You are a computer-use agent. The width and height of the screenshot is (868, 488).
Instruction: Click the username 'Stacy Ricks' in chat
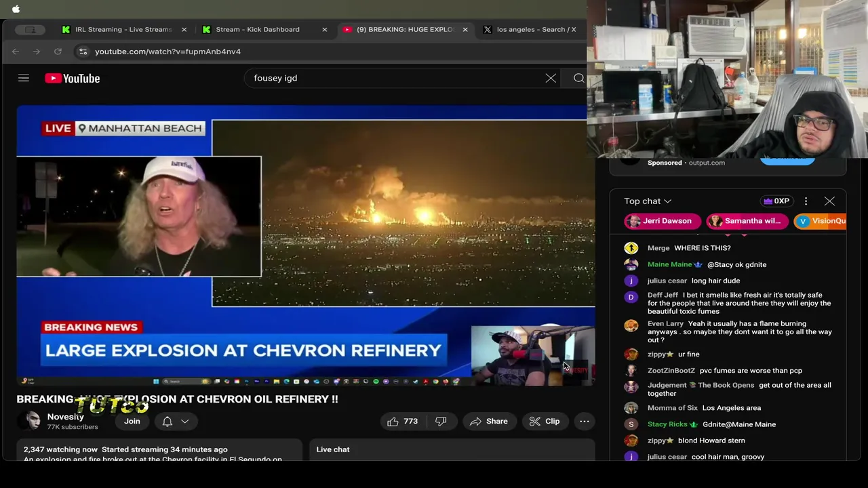667,424
